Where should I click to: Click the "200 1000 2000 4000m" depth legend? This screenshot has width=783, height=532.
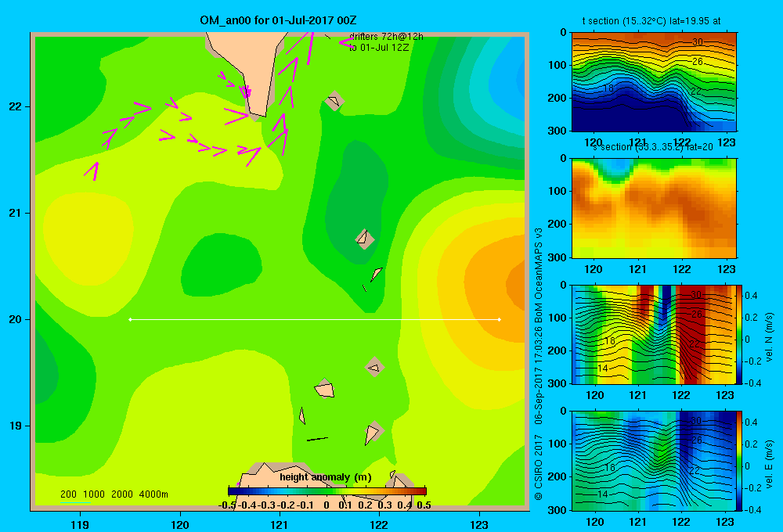[x=114, y=494]
